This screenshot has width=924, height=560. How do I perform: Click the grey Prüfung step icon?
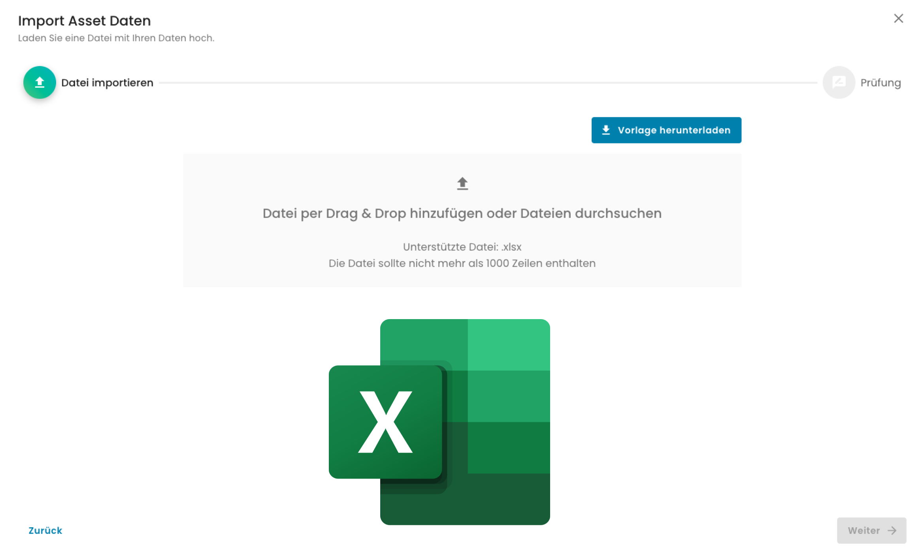[x=839, y=83]
